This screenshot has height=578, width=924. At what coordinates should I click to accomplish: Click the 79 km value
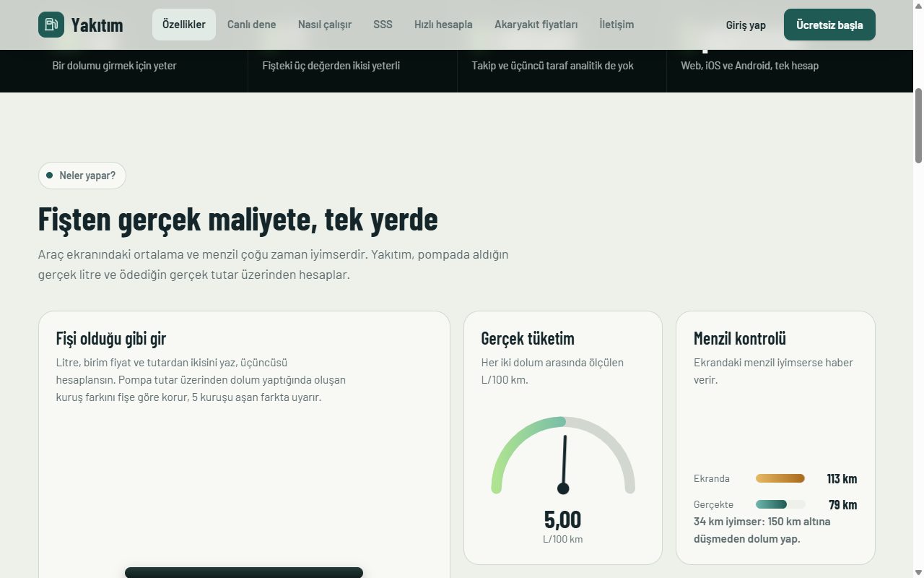[x=843, y=504]
